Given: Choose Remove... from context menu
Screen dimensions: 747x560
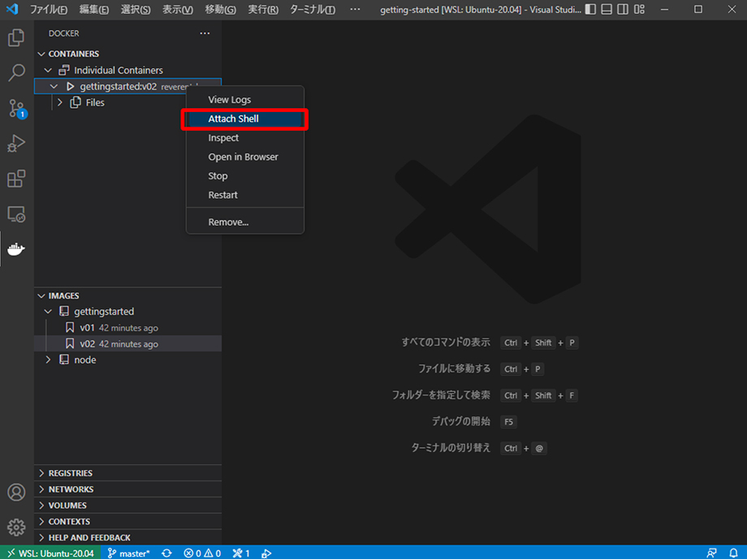Looking at the screenshot, I should (x=245, y=222).
